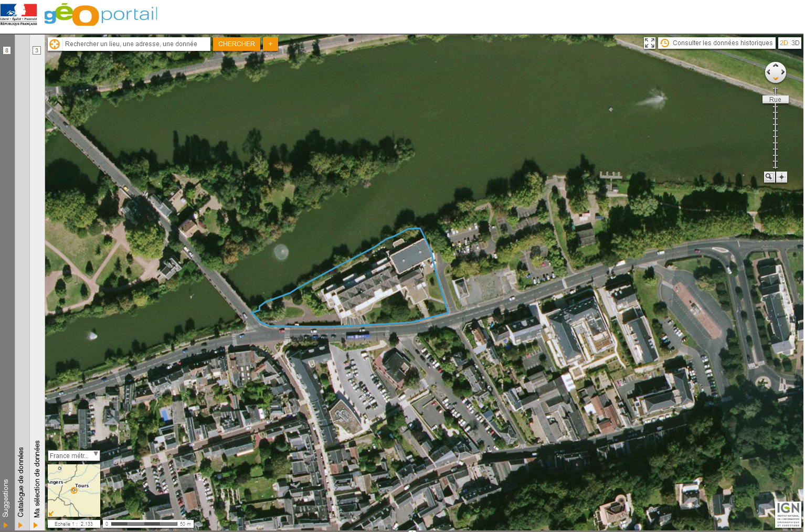Click the CHERCHER search button

(x=236, y=44)
